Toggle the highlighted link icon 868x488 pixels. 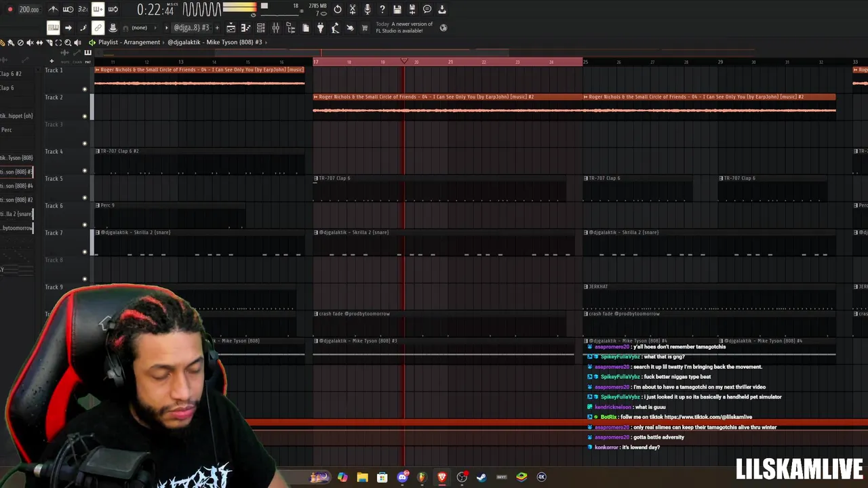(98, 28)
